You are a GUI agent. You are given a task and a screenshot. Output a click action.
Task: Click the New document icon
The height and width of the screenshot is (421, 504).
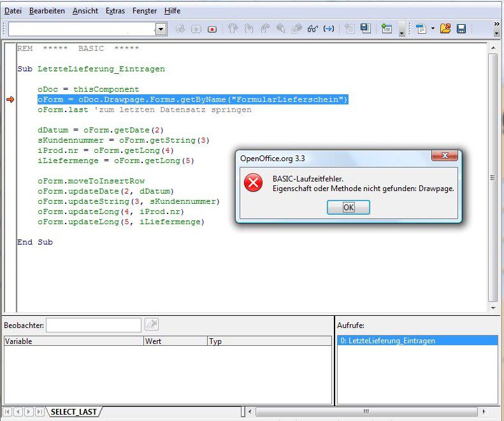(421, 29)
